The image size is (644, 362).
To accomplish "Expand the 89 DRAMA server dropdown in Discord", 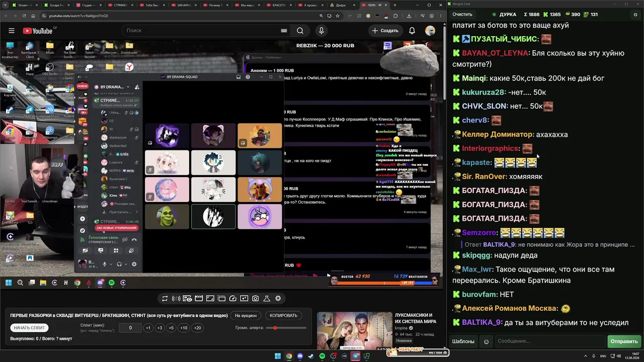I will coord(128,87).
